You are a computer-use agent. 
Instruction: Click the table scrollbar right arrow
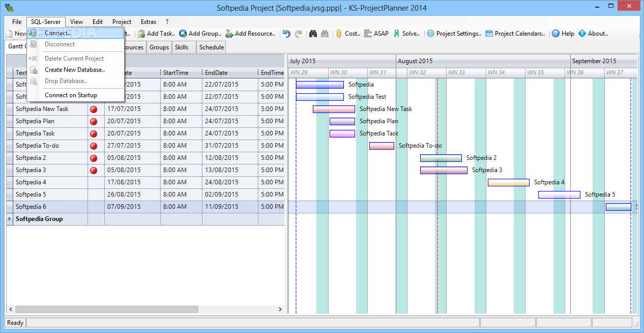280,309
